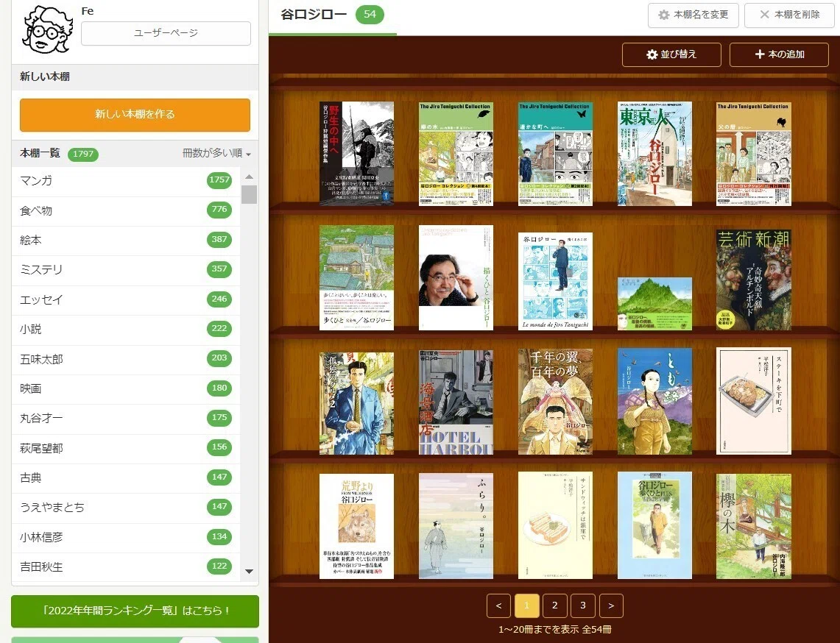Open the とも路 book cover

(654, 402)
